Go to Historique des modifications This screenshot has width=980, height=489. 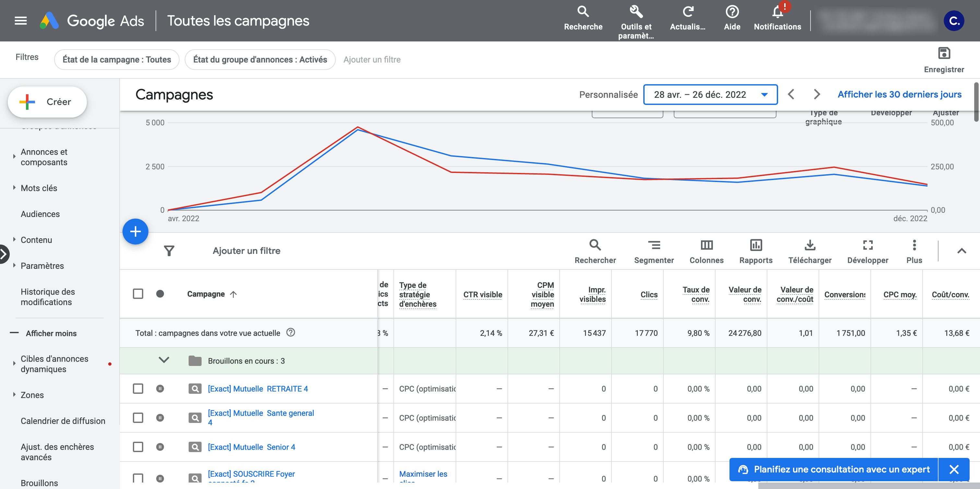coord(48,297)
